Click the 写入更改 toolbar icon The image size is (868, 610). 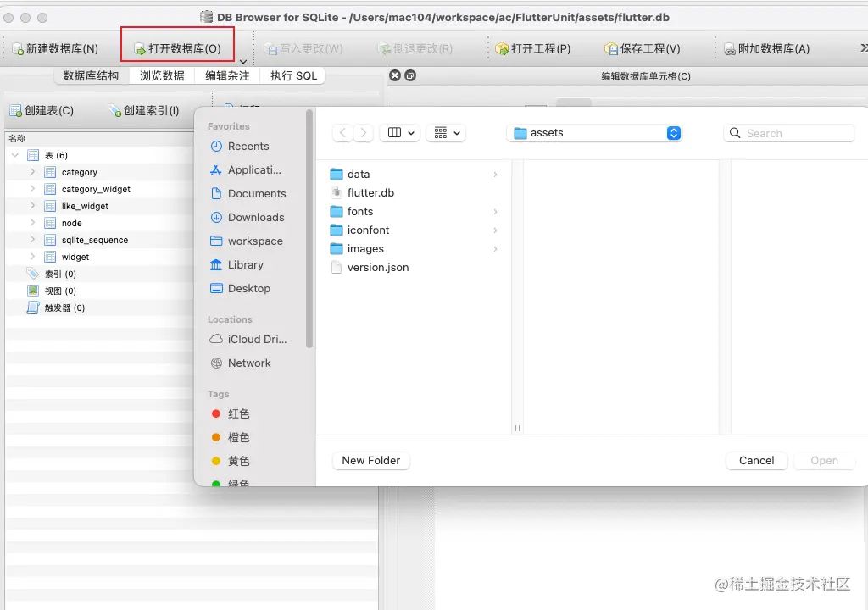(303, 48)
